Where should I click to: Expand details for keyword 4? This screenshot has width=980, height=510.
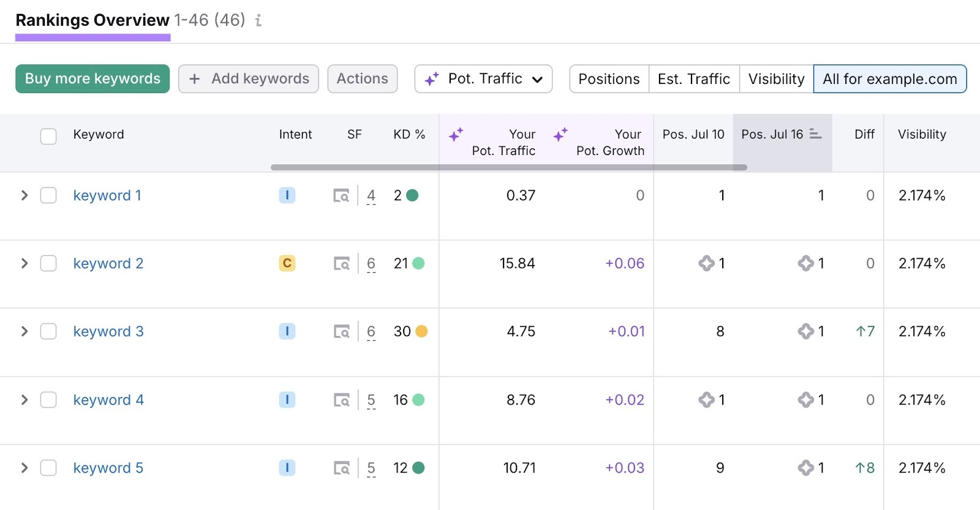(x=24, y=400)
